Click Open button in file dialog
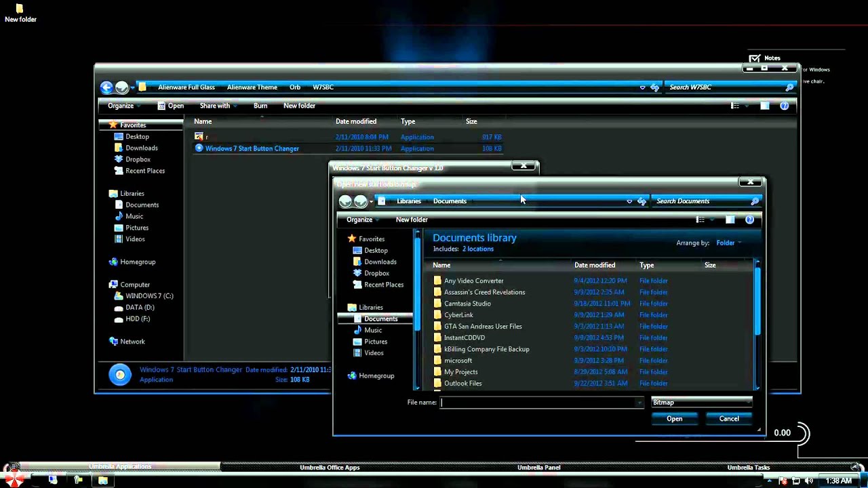The height and width of the screenshot is (488, 868). [x=674, y=419]
